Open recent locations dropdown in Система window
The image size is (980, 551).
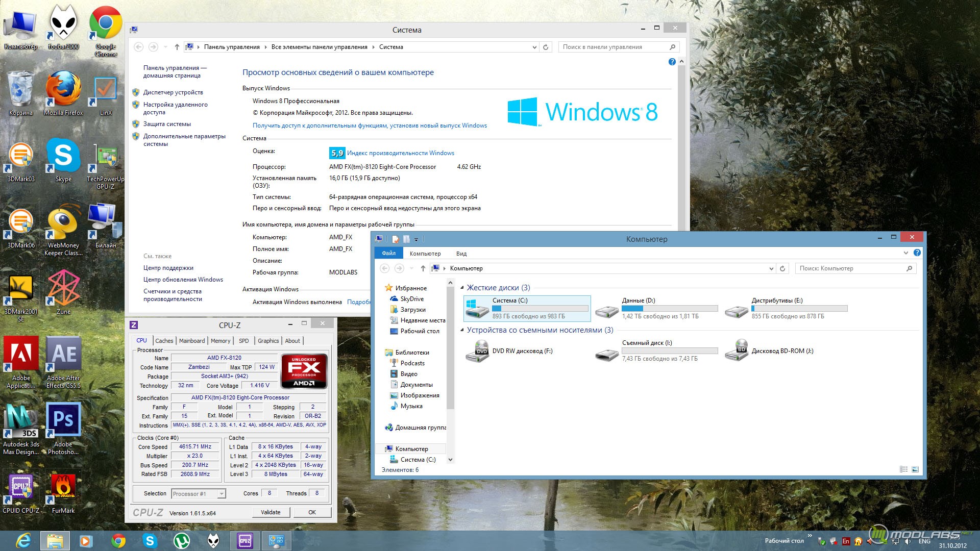[165, 47]
